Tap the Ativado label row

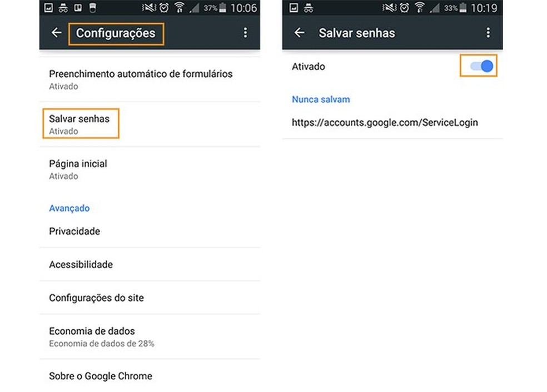392,66
